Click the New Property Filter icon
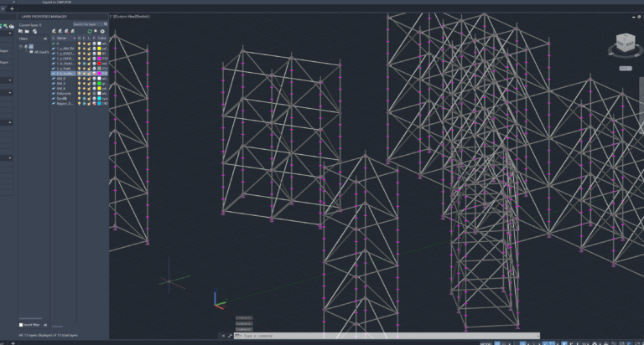This screenshot has height=345, width=644. (x=21, y=31)
